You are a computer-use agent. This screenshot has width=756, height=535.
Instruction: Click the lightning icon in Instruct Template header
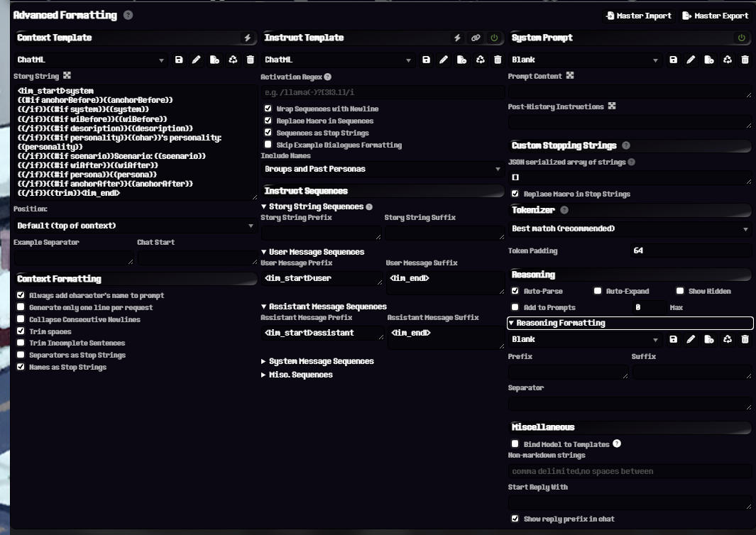pos(457,38)
